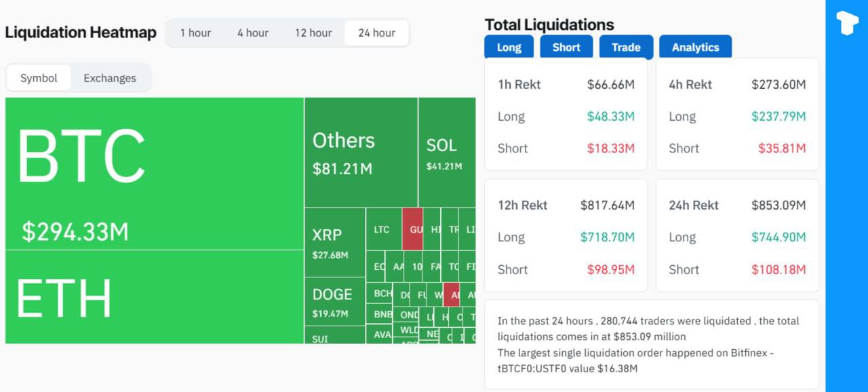The height and width of the screenshot is (392, 868).
Task: Open the Analytics section
Action: [695, 47]
